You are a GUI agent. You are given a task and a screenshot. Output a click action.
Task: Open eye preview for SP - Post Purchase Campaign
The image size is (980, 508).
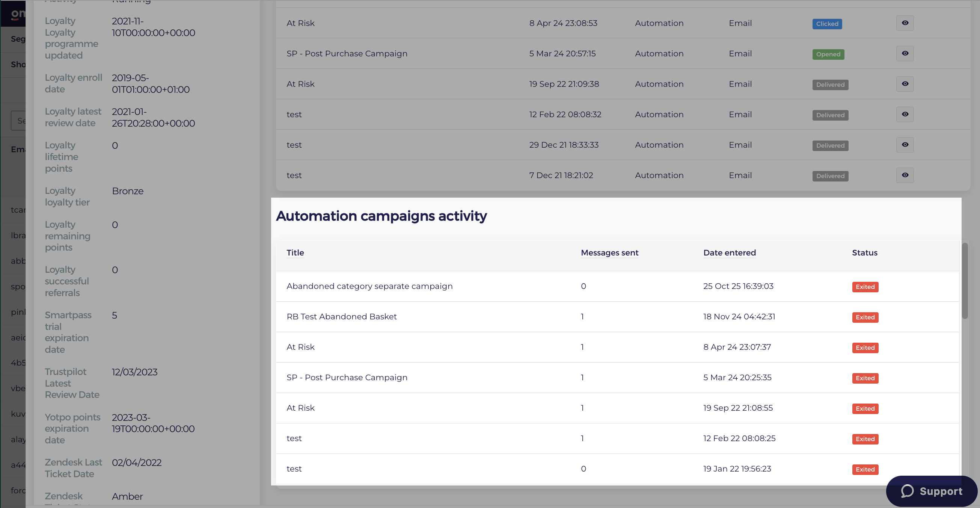click(x=905, y=53)
